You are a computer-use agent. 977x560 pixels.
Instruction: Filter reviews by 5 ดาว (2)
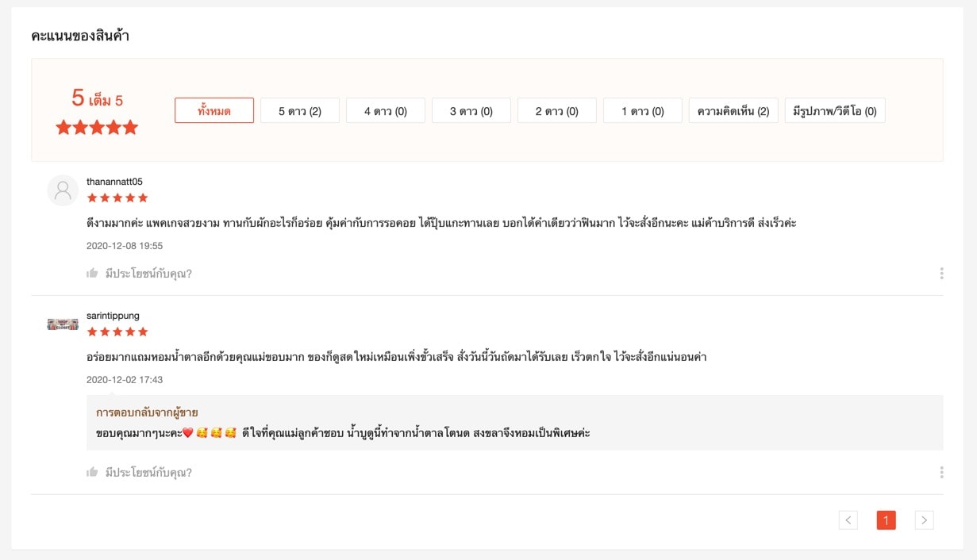[x=300, y=111]
